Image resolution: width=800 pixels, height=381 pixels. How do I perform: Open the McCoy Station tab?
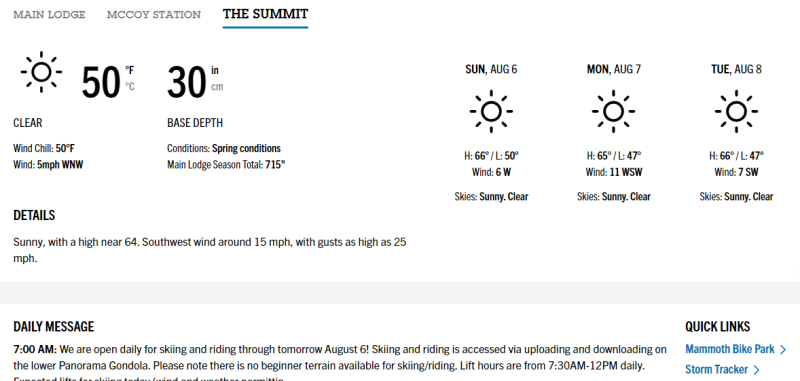154,15
